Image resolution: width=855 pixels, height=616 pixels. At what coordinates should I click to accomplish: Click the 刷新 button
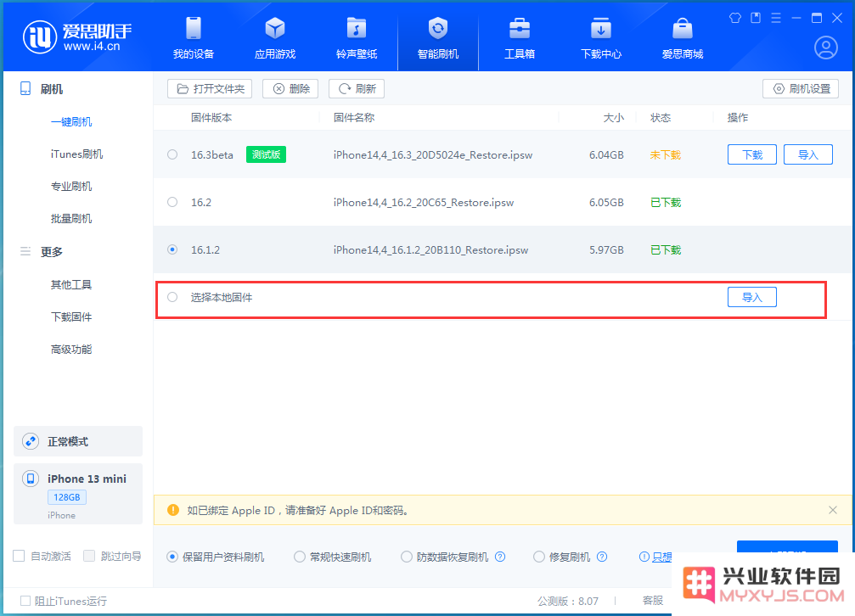tap(357, 89)
